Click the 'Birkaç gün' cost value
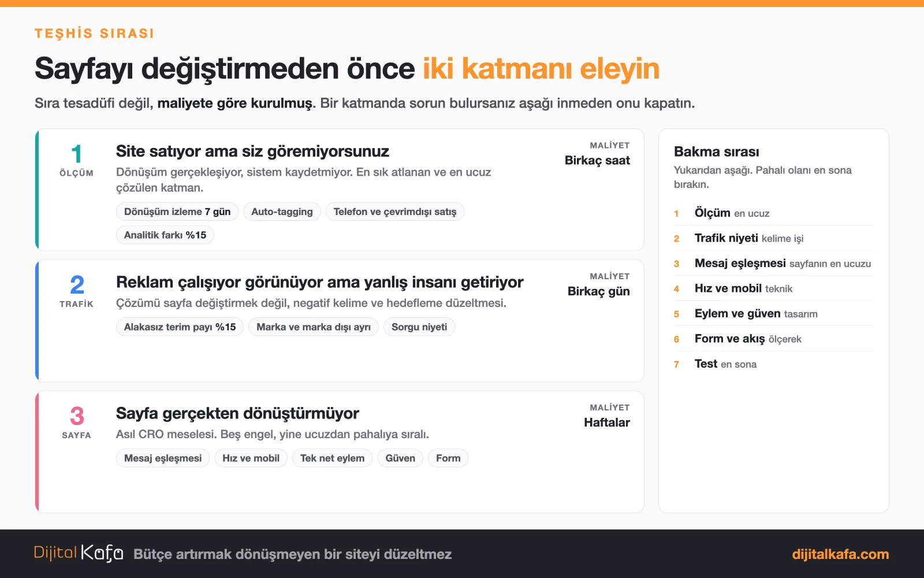Viewport: 924px width, 578px height. pos(598,291)
